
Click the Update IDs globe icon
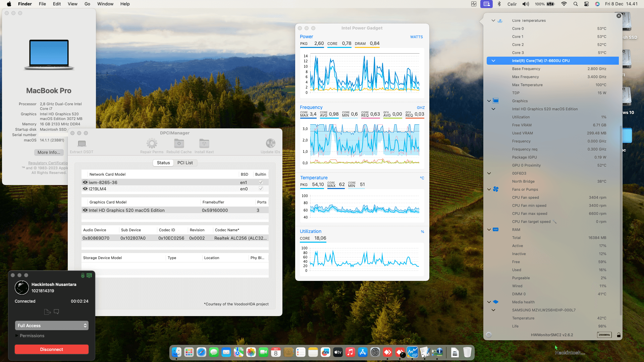click(270, 144)
